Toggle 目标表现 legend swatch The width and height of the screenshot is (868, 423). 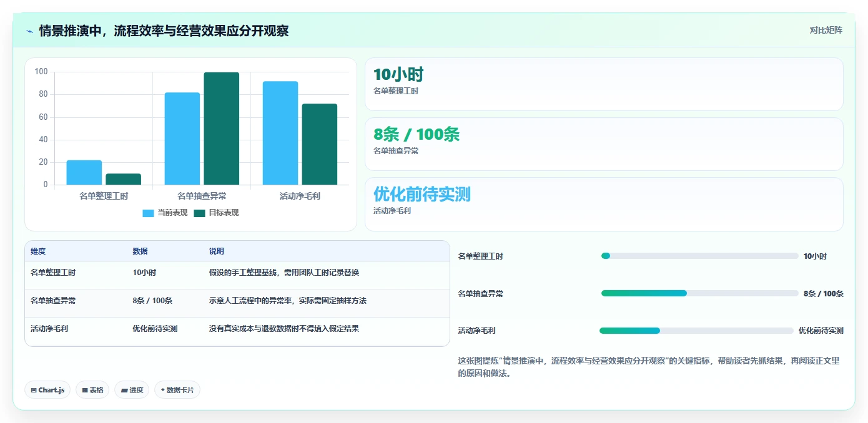tap(199, 213)
